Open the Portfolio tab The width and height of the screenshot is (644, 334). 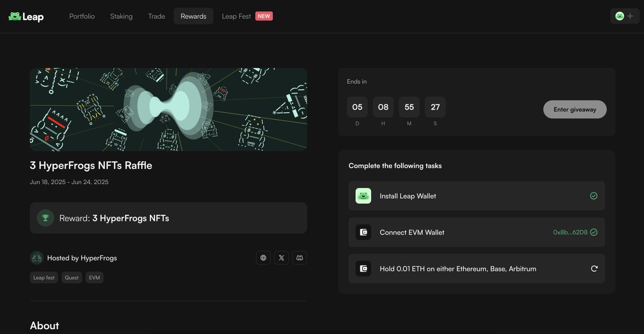click(x=82, y=16)
